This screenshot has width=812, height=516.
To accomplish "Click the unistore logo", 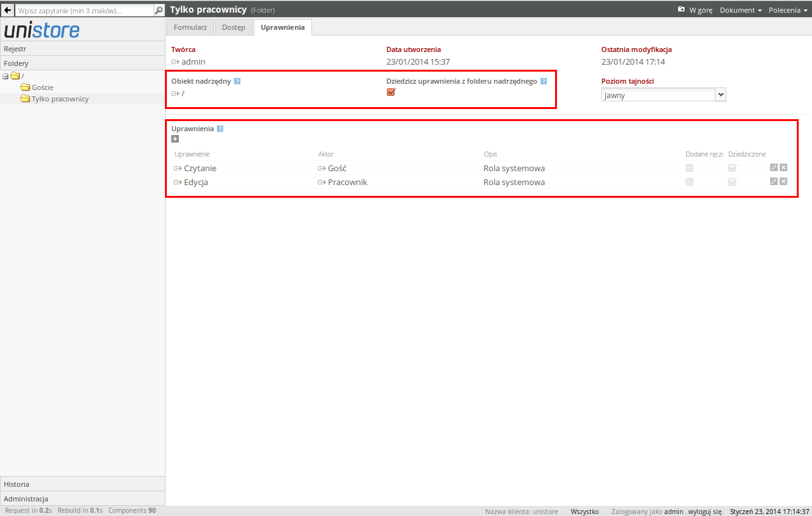I will [42, 30].
